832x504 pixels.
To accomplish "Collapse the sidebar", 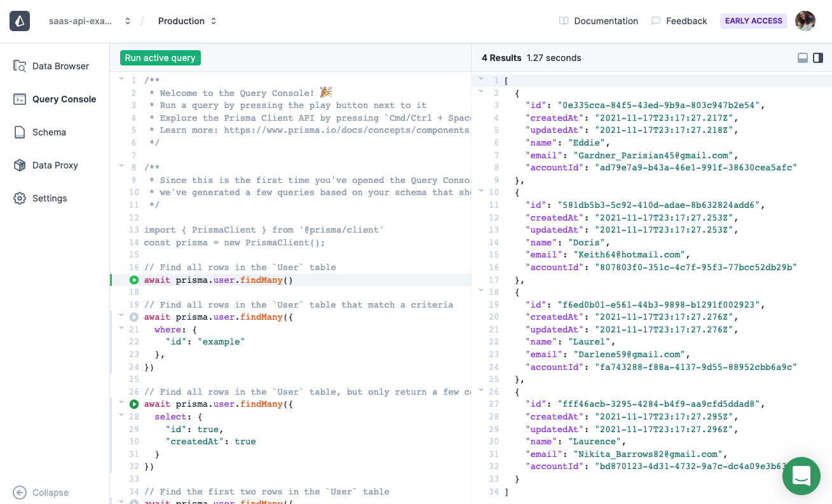I will [x=41, y=493].
